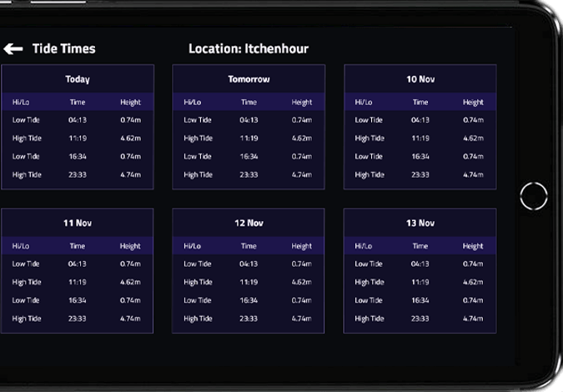Click the 4.74m height in Today card
This screenshot has height=392, width=563.
point(131,175)
